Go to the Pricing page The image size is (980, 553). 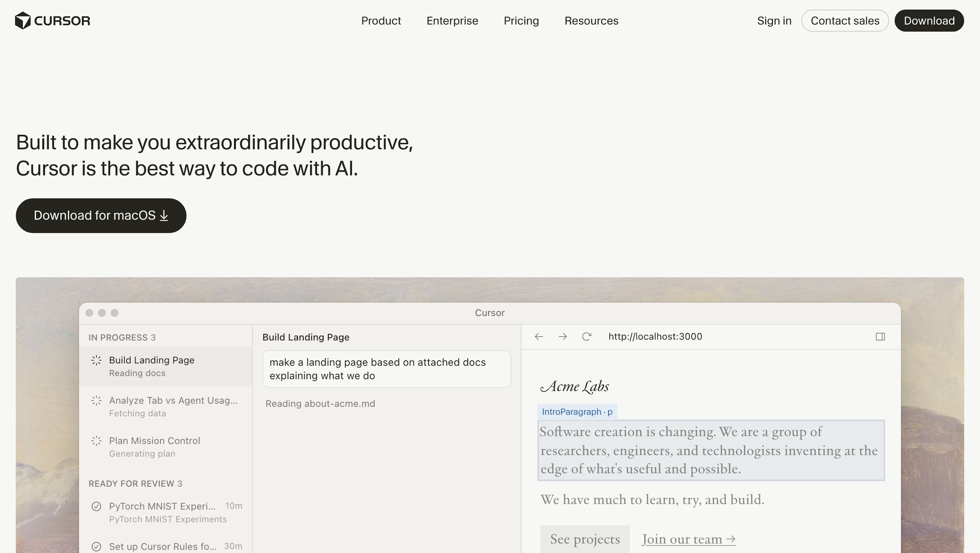pos(521,21)
